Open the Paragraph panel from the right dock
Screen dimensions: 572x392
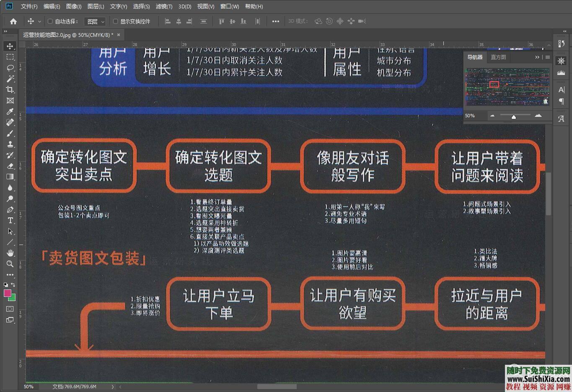click(561, 101)
